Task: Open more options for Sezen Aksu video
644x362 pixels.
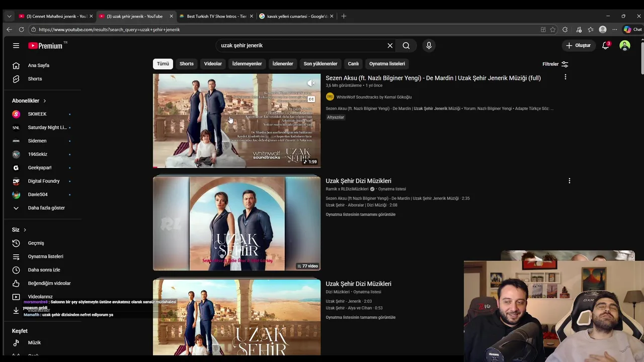Action: (x=565, y=77)
